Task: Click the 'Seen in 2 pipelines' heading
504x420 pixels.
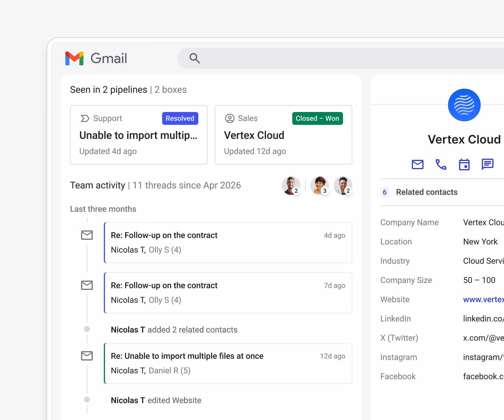Action: (x=108, y=90)
